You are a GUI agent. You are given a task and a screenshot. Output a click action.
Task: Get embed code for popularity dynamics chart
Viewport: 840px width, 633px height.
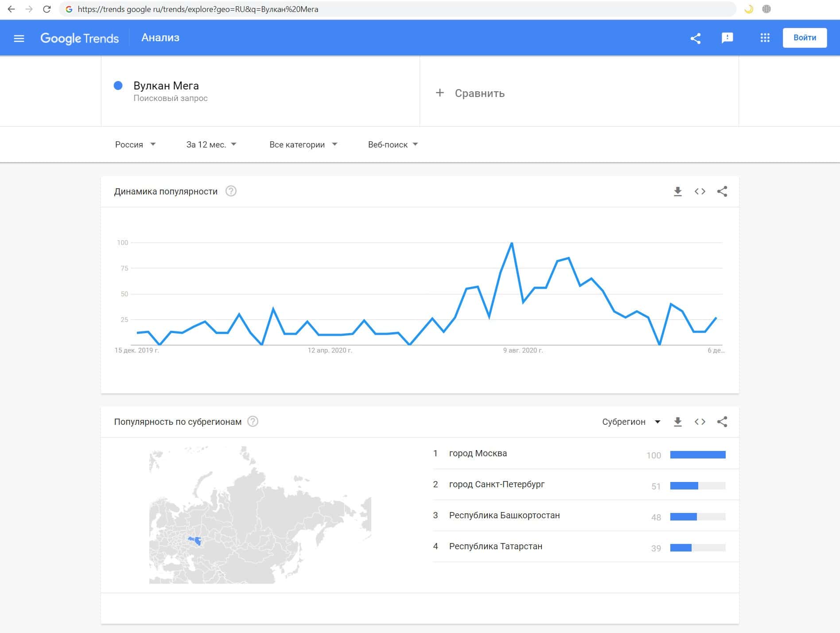[700, 191]
